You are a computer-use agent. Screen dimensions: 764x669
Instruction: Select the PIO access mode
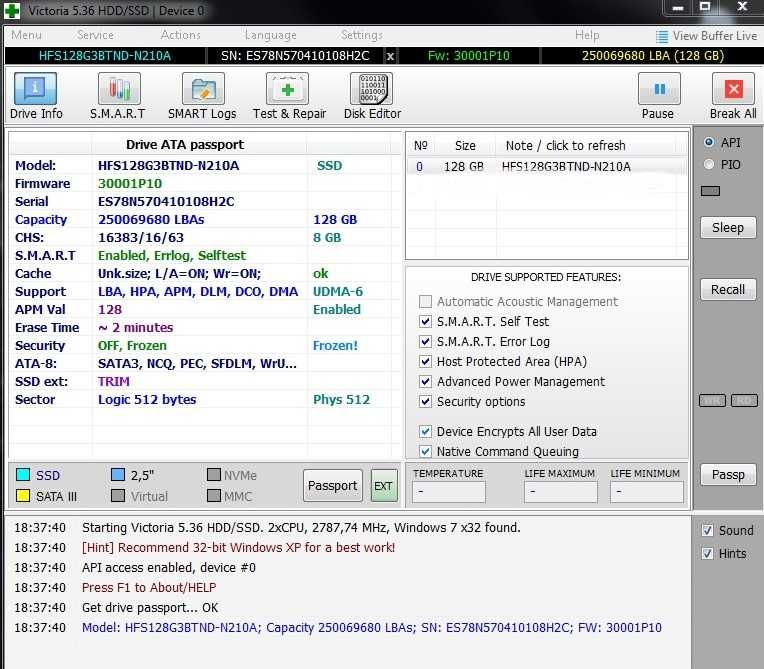[709, 165]
